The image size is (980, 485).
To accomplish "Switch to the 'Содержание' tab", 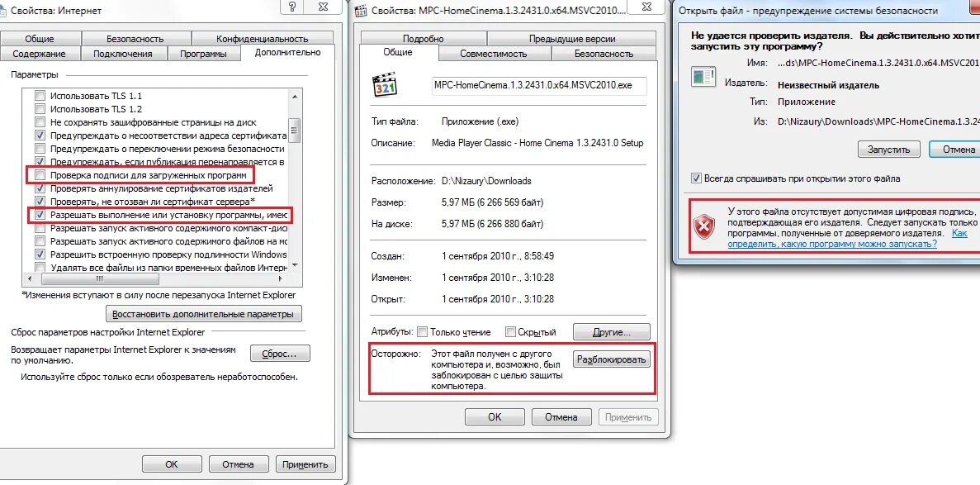I will coord(39,54).
